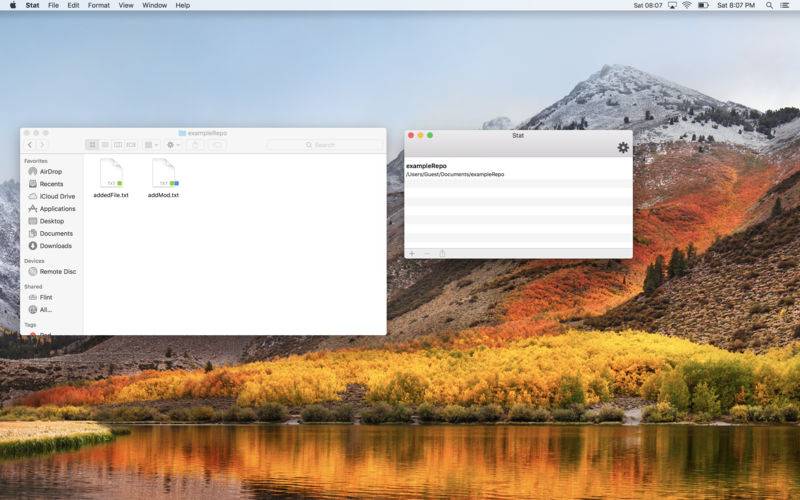
Task: Switch Finder to list view
Action: coord(105,145)
